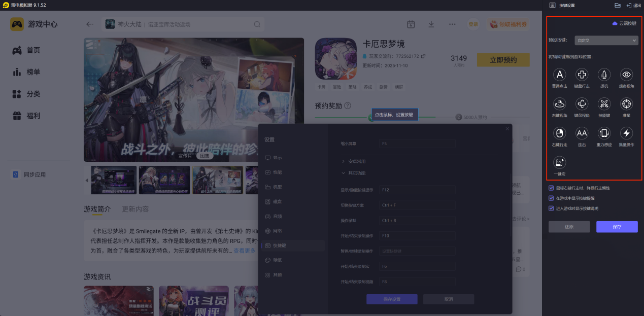644x316 pixels.
Task: Click 保存设置 in the settings dialog
Action: (x=392, y=299)
